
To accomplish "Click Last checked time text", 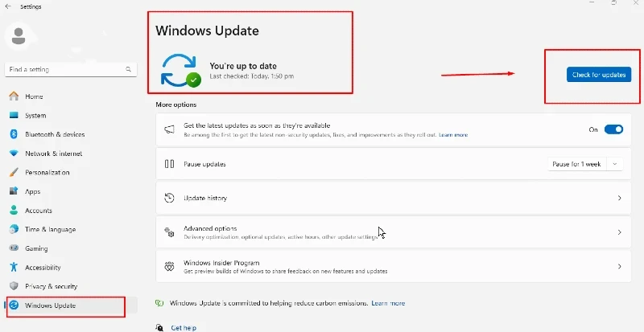I will coord(251,76).
